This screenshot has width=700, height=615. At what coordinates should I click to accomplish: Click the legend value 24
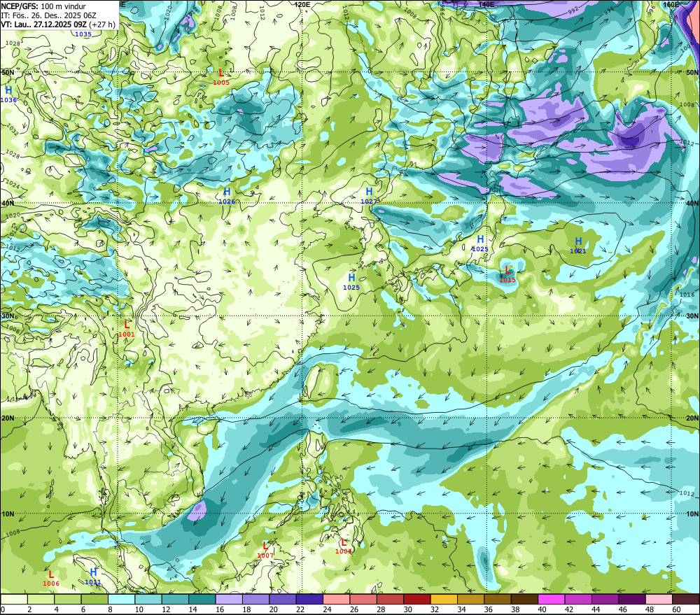coord(327,609)
